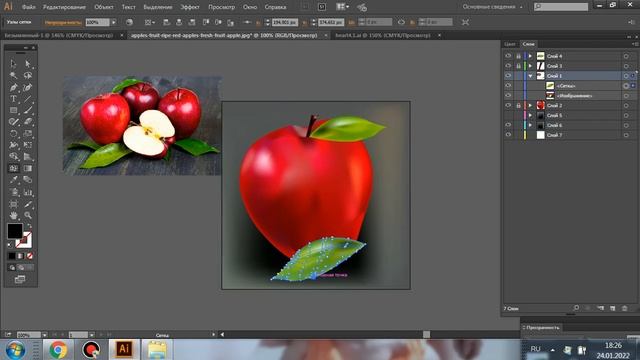Viewport: 640px width, 360px height.
Task: Click the None color button below swatches
Action: (x=30, y=256)
